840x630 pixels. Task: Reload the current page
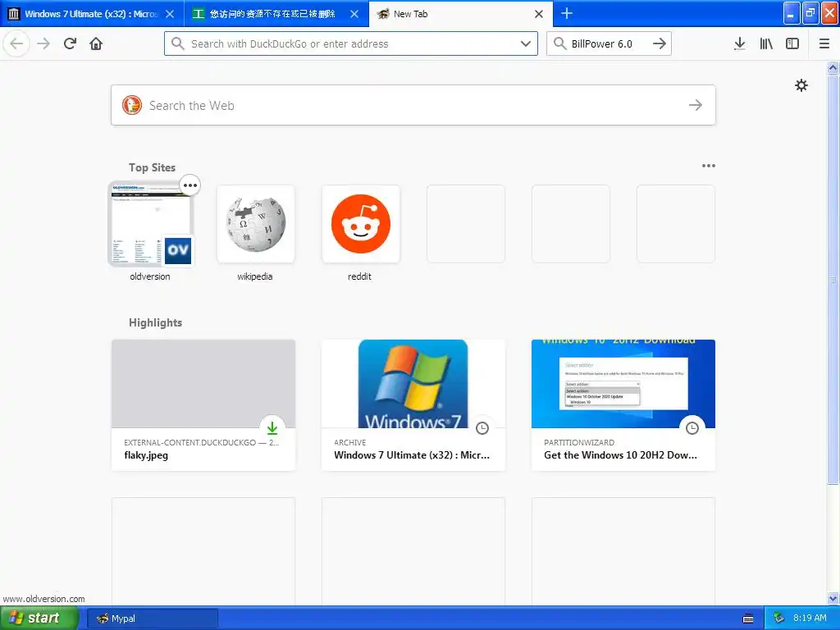pos(70,43)
